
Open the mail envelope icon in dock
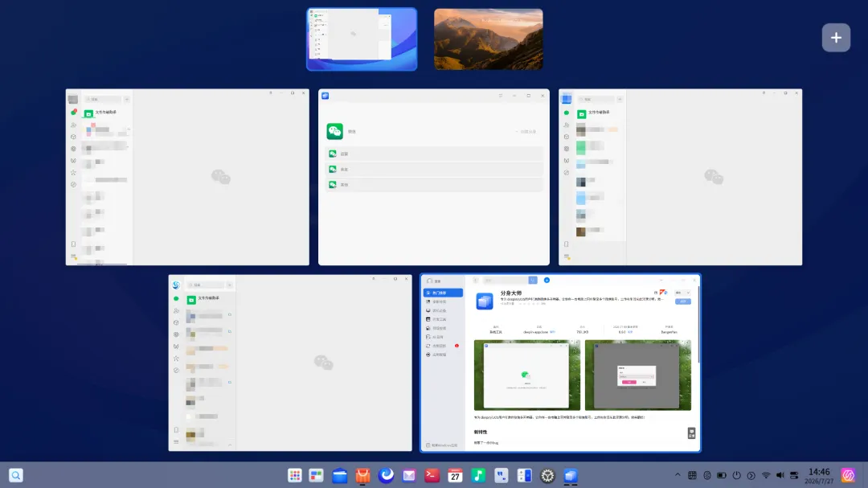pyautogui.click(x=409, y=475)
